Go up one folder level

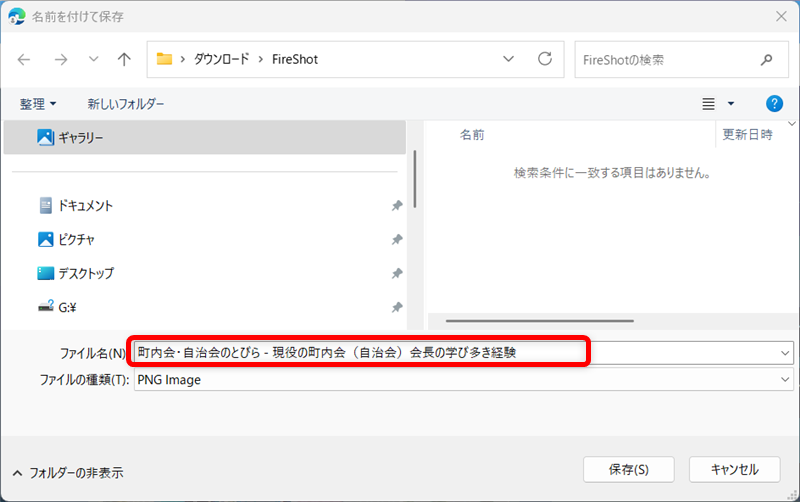pyautogui.click(x=124, y=60)
